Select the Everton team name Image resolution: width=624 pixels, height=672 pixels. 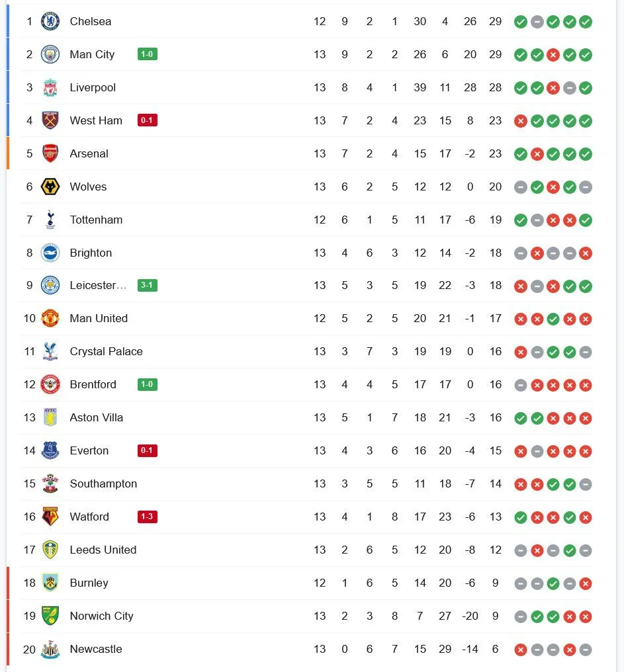[x=89, y=450]
